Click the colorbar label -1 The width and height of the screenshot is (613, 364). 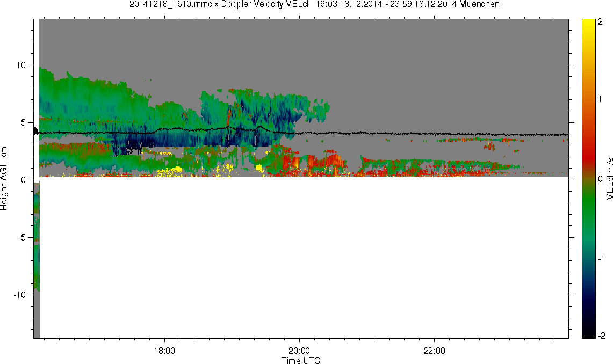[x=601, y=259]
